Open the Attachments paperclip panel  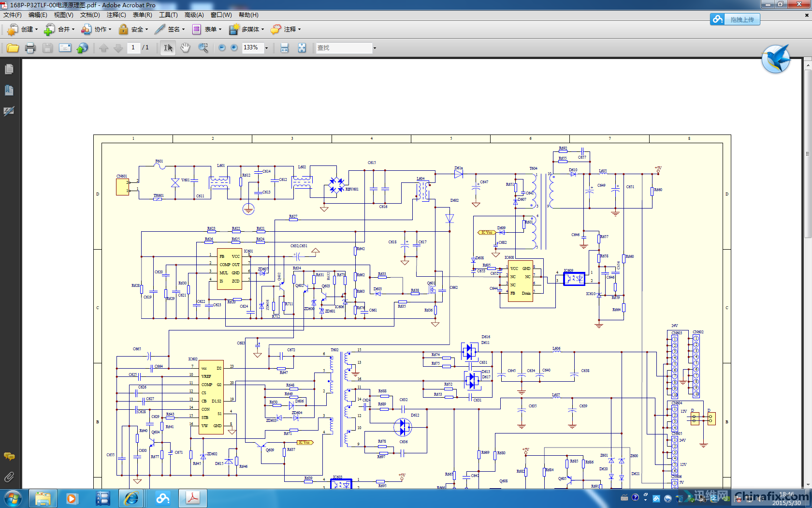coord(9,478)
